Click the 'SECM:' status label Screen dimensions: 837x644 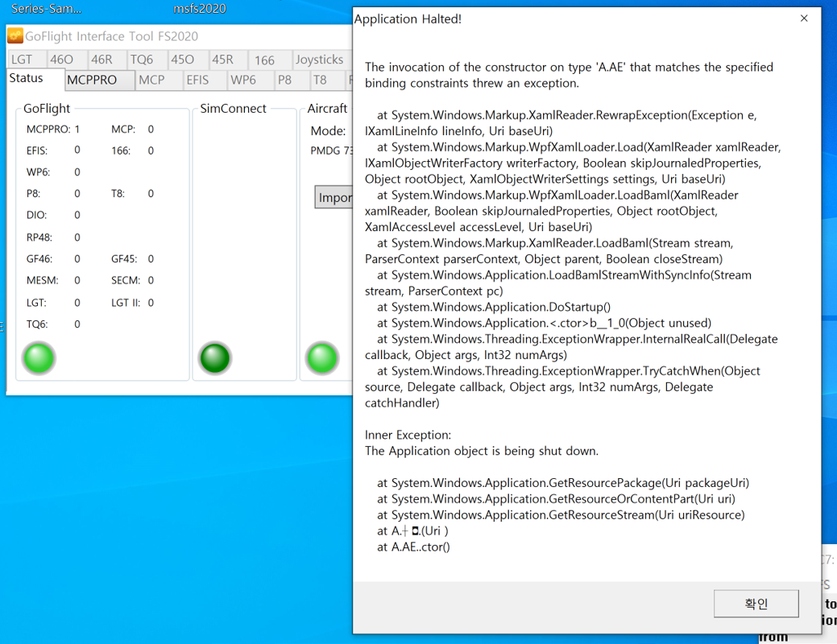pyautogui.click(x=126, y=280)
